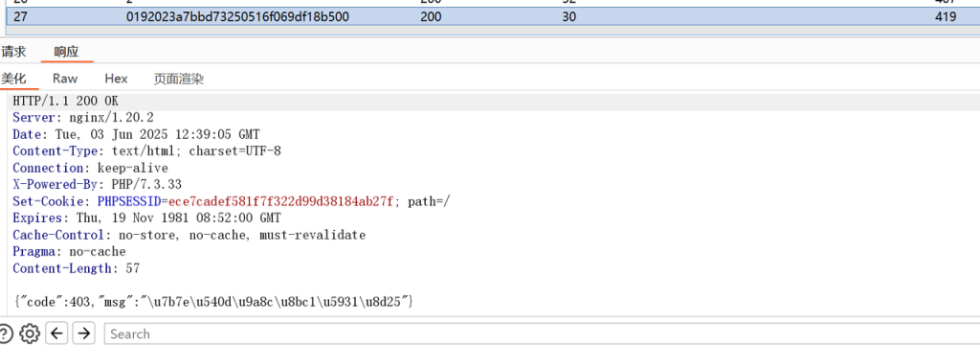Click the Pragma: no-cache header
This screenshot has height=345, width=980.
click(69, 252)
